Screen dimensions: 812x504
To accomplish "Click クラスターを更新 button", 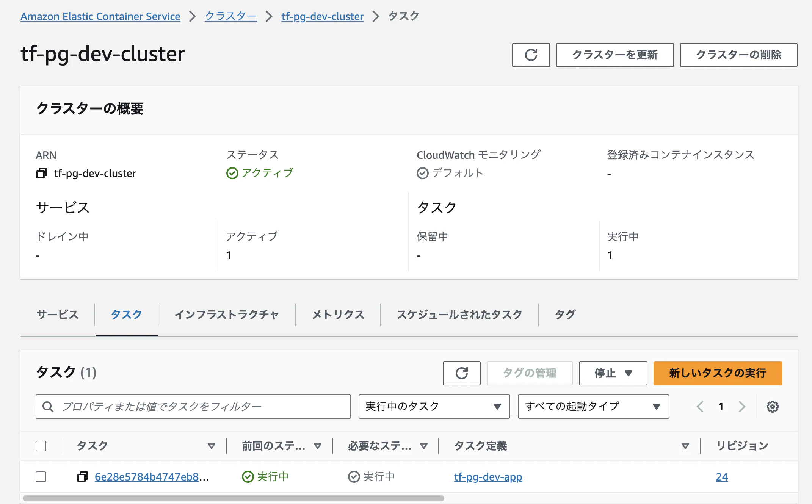I will pyautogui.click(x=615, y=55).
